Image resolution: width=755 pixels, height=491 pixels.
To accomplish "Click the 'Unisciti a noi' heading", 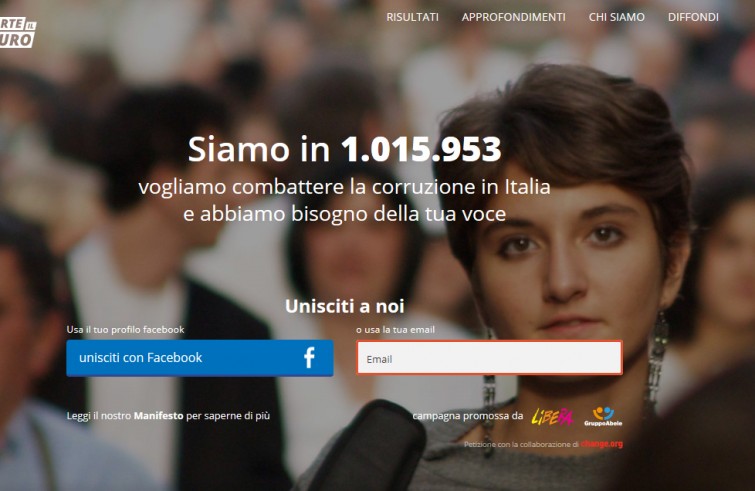I will 345,306.
